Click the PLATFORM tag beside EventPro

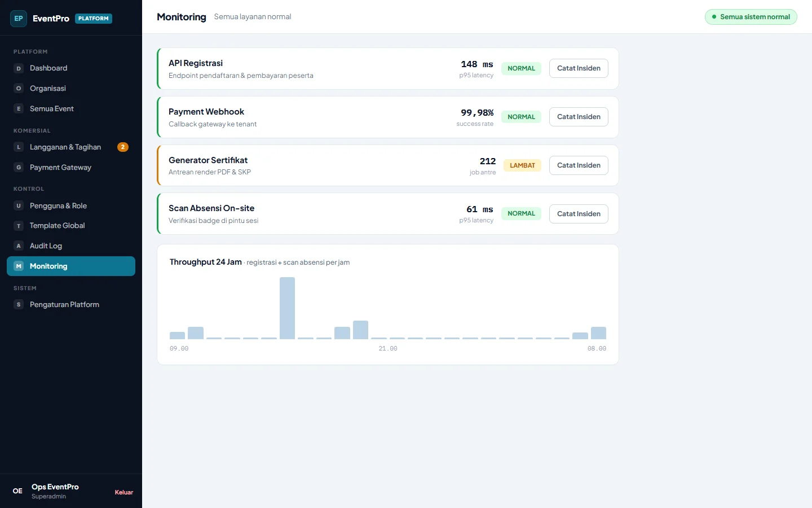point(94,19)
